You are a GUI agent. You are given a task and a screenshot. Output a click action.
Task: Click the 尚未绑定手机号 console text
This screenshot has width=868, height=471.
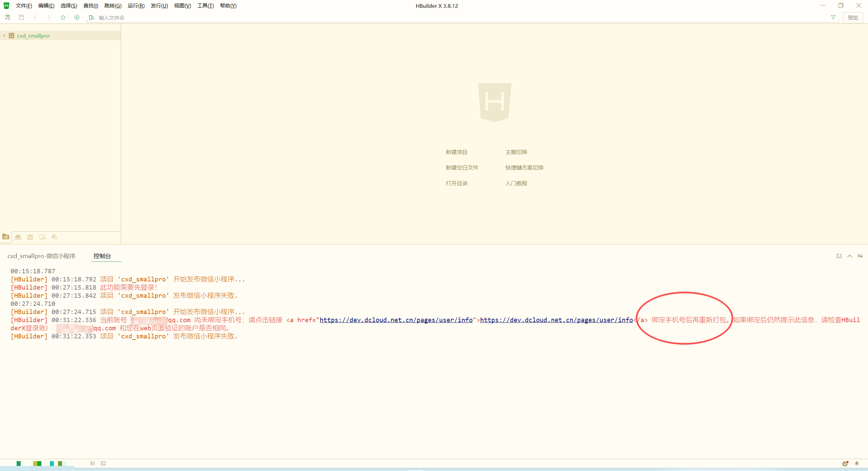coord(218,320)
